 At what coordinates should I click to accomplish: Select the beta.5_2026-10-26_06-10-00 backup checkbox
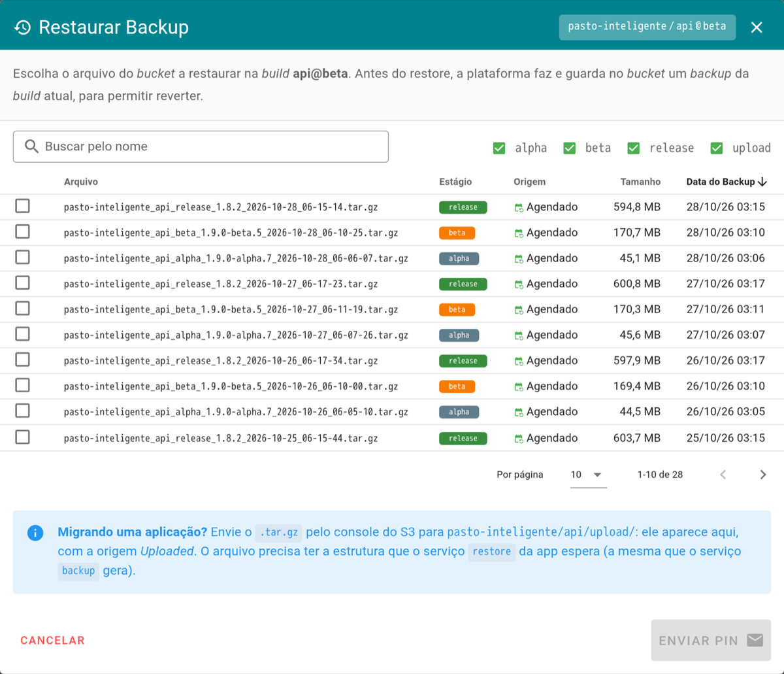coord(22,385)
